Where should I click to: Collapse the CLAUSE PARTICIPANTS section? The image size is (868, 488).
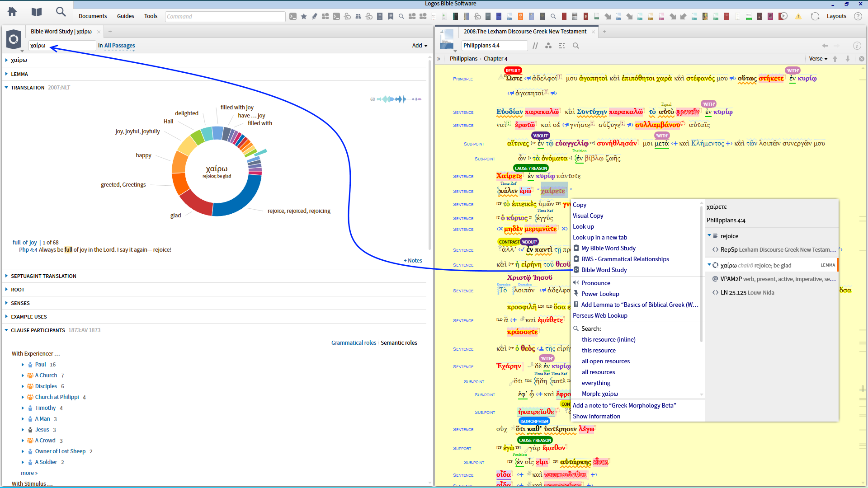pyautogui.click(x=6, y=330)
